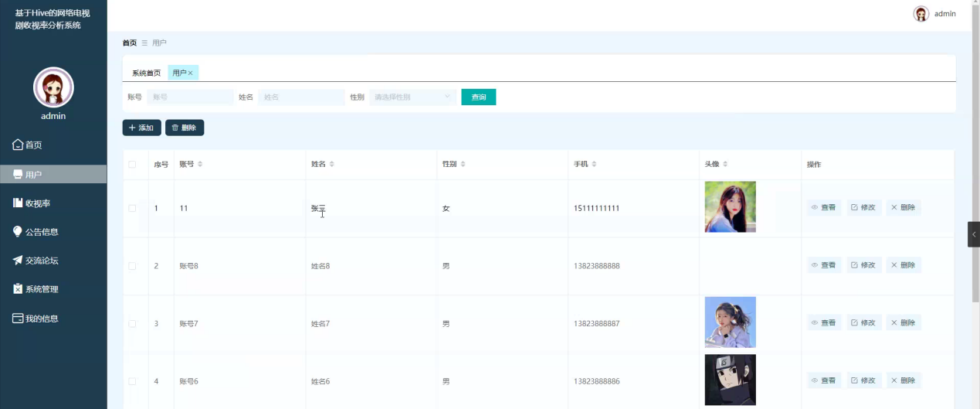Click the home icon beside 首页
980x409 pixels.
click(18, 145)
